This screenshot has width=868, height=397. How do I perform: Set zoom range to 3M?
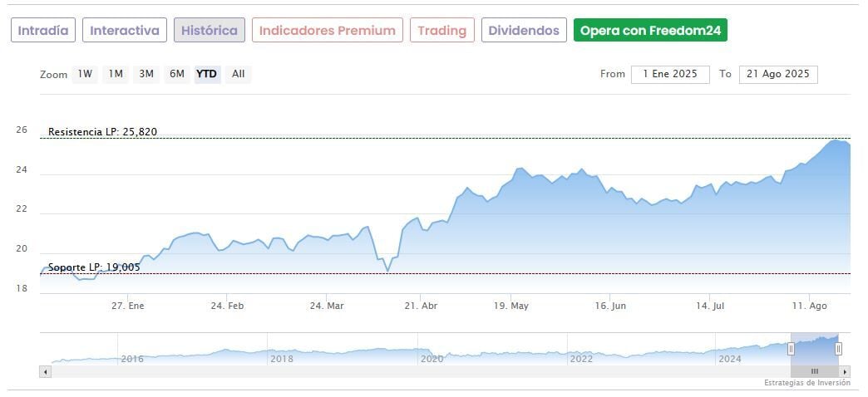(x=146, y=74)
